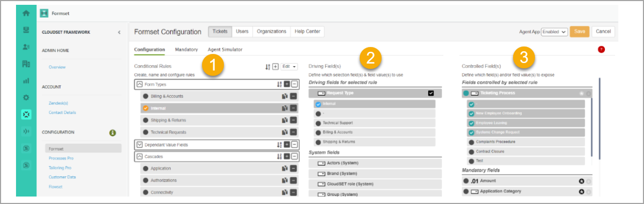Sort the Form Types group
Image resolution: width=644 pixels, height=204 pixels.
click(279, 84)
